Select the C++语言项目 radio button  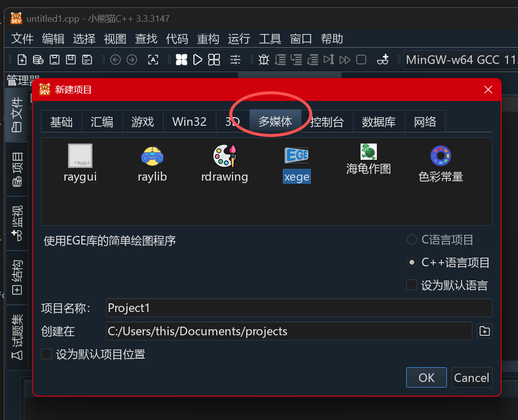(x=412, y=263)
